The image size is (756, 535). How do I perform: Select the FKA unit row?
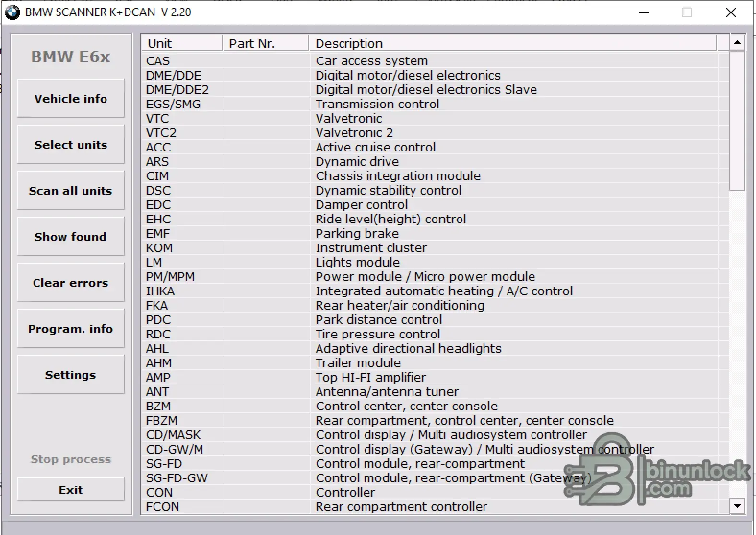[435, 305]
